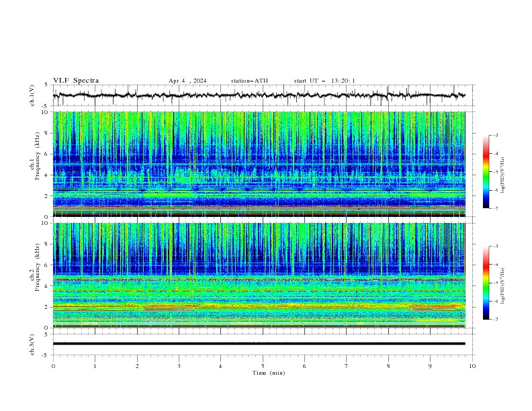
Task: Click the time axis tick label '8'
Action: point(388,366)
